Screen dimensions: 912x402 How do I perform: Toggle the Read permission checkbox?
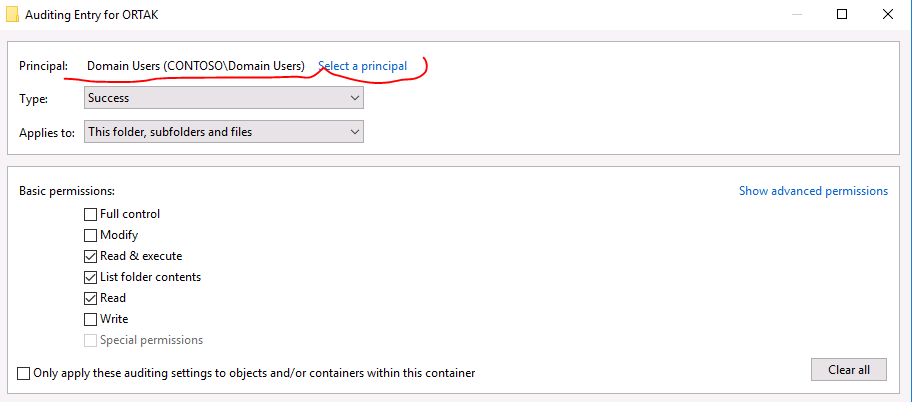(x=90, y=298)
